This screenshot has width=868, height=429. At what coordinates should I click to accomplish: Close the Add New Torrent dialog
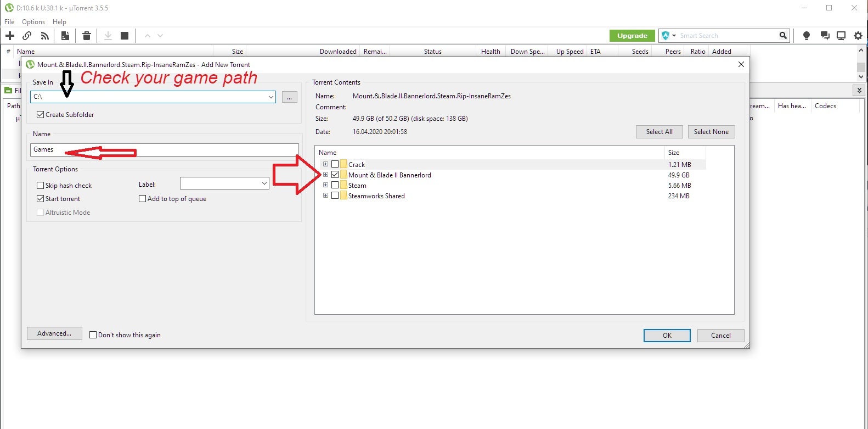pyautogui.click(x=741, y=64)
